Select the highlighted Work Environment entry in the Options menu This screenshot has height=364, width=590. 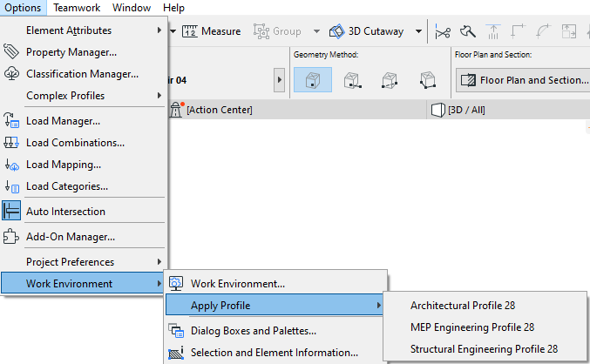coord(83,284)
